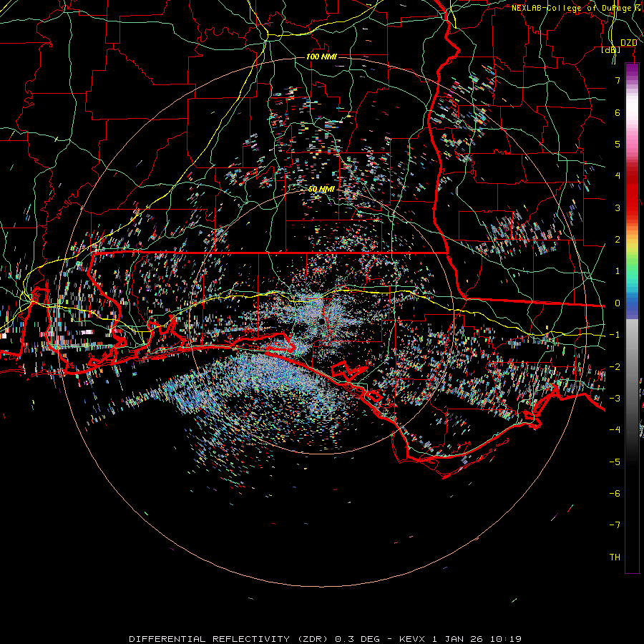Select the "2" scale label
Viewport: 644px width, 644px height.
(618, 240)
